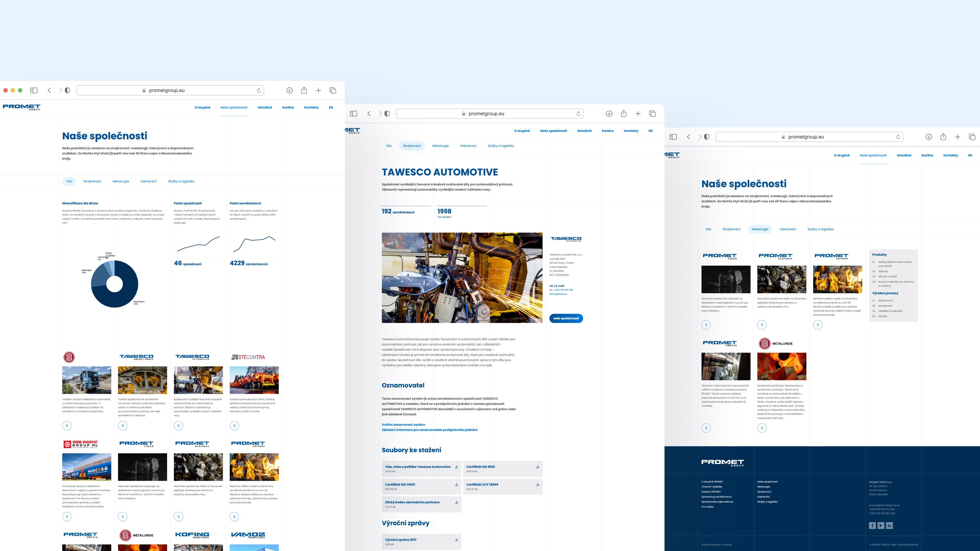
Task: Select Inženýrství filter in middle window
Action: coord(468,146)
